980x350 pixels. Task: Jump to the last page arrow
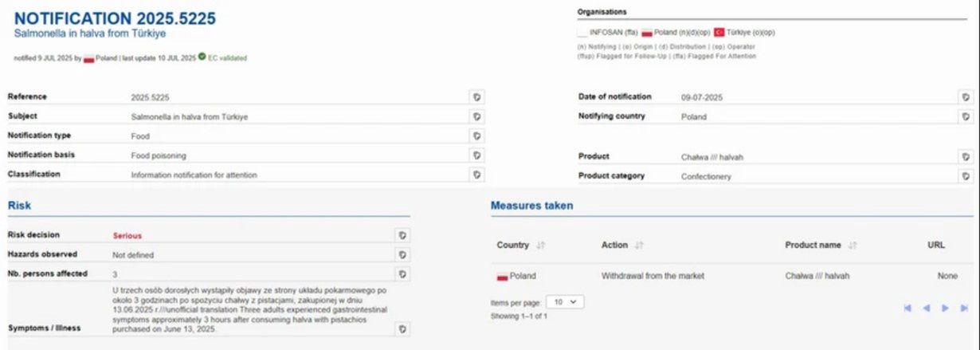[964, 308]
